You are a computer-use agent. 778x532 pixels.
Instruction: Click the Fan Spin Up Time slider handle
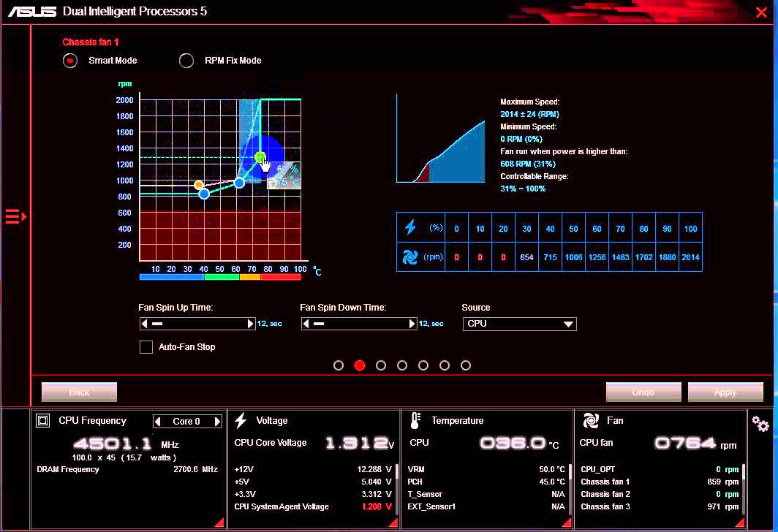click(x=157, y=324)
